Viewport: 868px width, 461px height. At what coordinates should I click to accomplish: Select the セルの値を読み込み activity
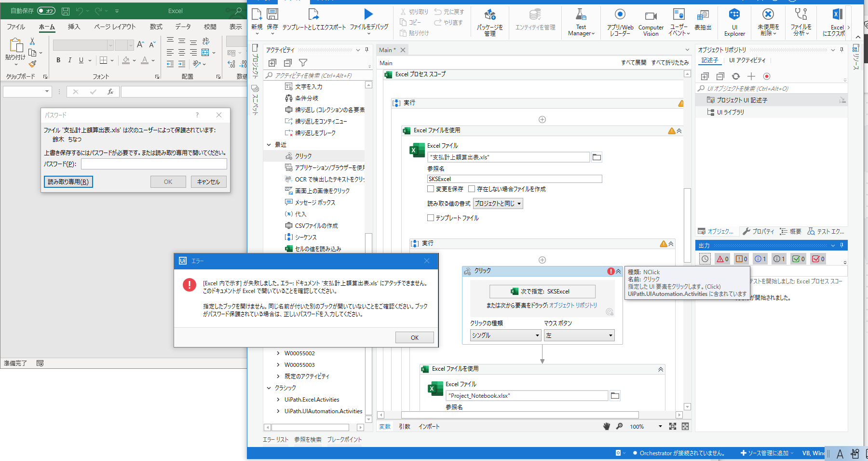point(318,249)
